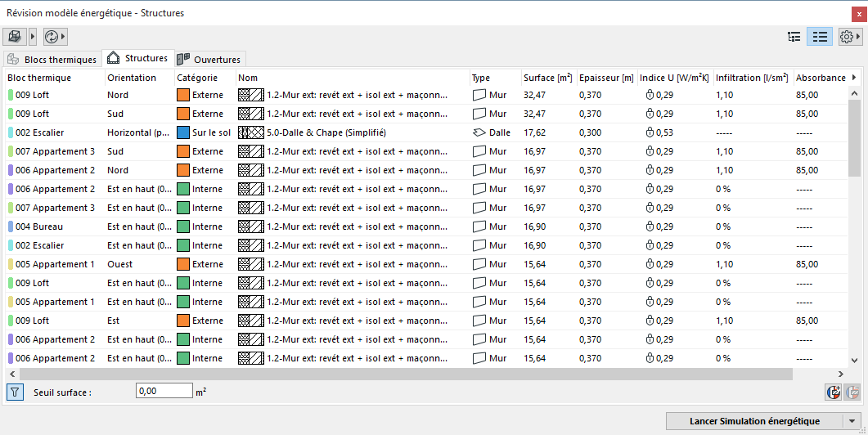Click blue Sur le sol category swatch
868x435 pixels.
click(183, 132)
